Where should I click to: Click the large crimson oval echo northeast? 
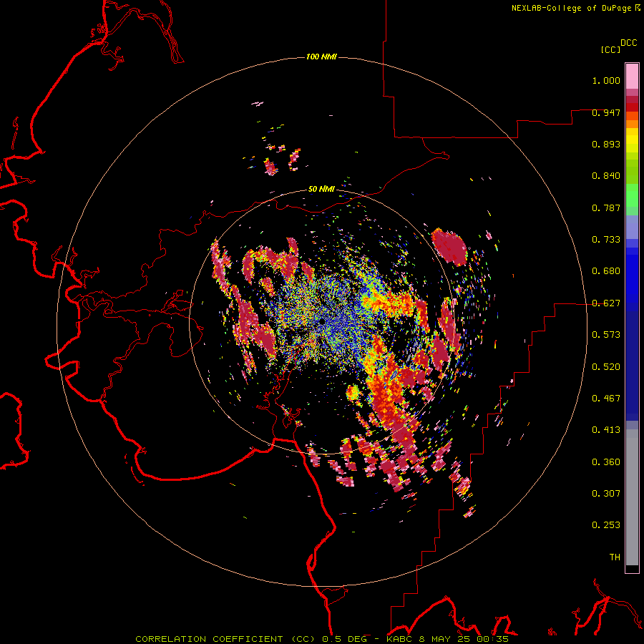click(x=449, y=246)
